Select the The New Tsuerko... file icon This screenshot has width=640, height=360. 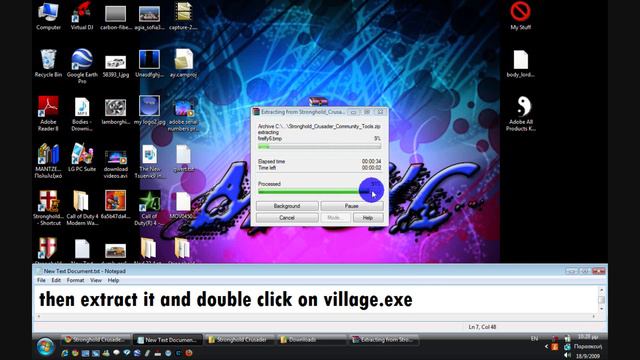coord(149,161)
